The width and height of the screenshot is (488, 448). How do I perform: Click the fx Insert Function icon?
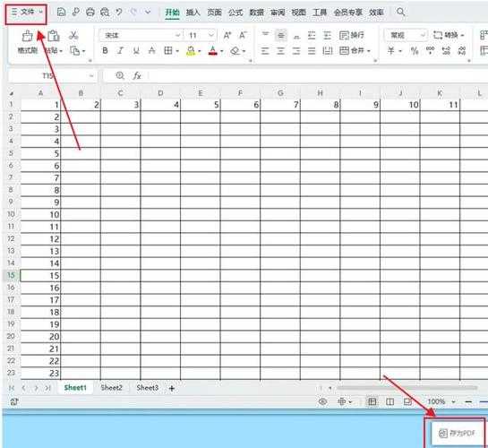[137, 75]
